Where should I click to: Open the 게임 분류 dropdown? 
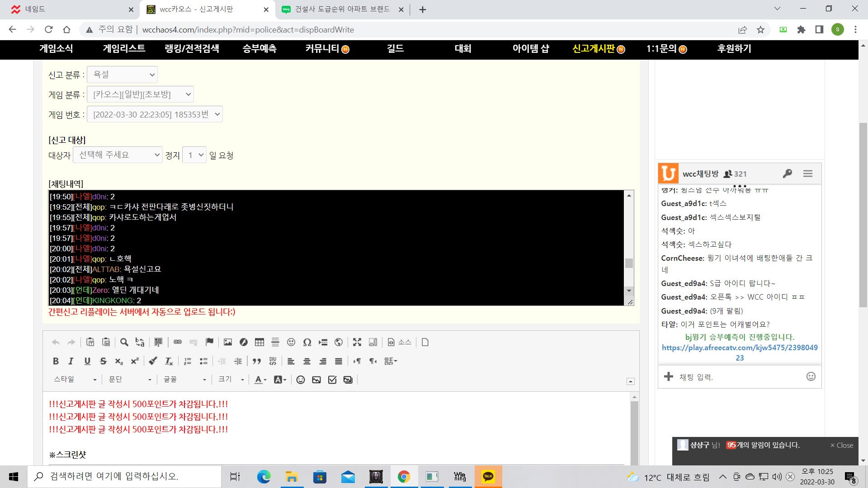point(141,94)
